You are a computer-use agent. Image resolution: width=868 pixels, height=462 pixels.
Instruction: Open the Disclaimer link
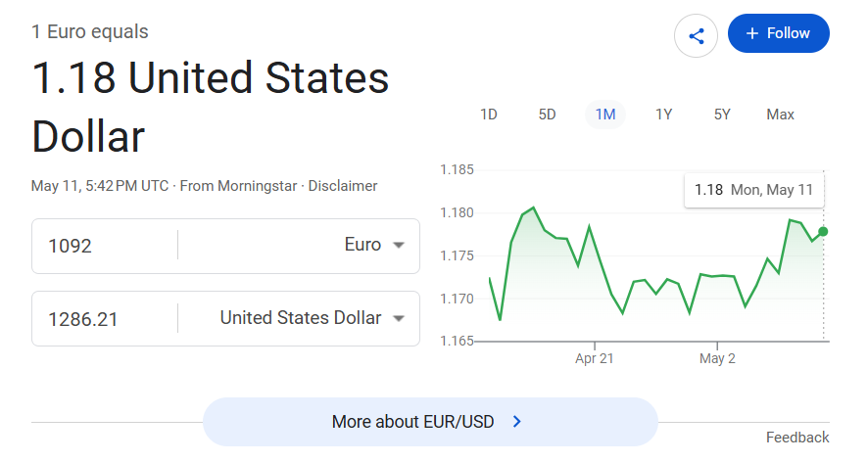tap(343, 186)
